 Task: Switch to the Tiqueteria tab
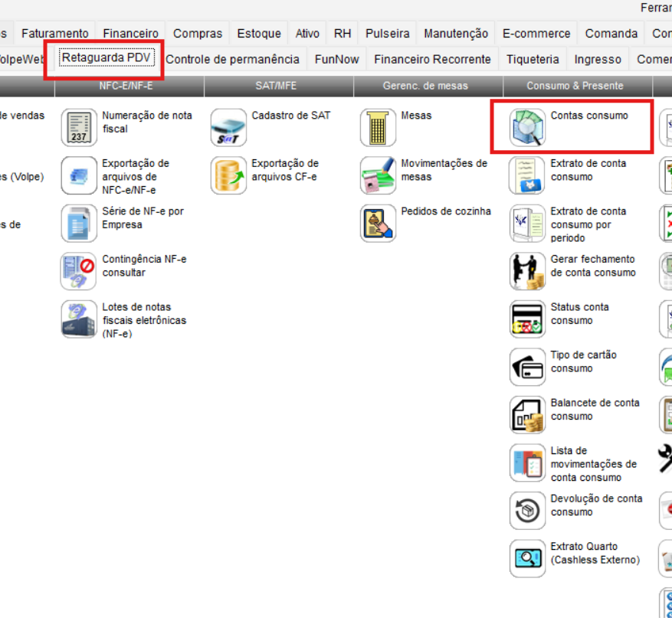[533, 59]
